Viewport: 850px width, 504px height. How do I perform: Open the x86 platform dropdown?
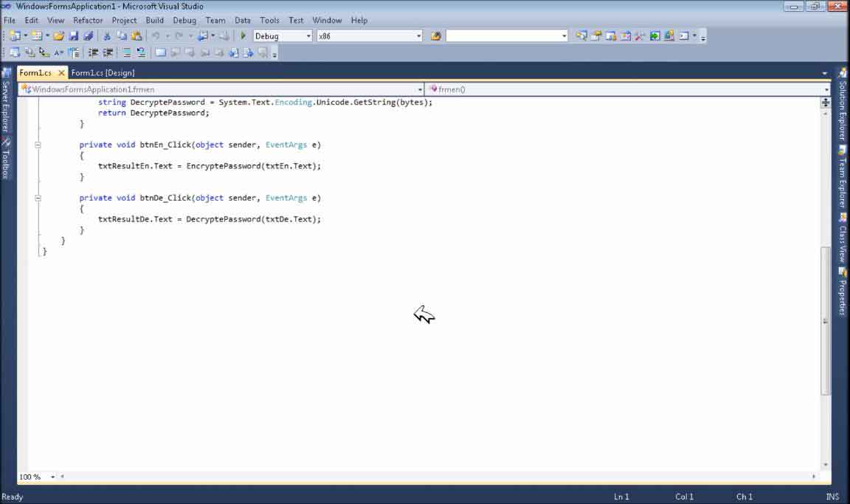pyautogui.click(x=418, y=36)
